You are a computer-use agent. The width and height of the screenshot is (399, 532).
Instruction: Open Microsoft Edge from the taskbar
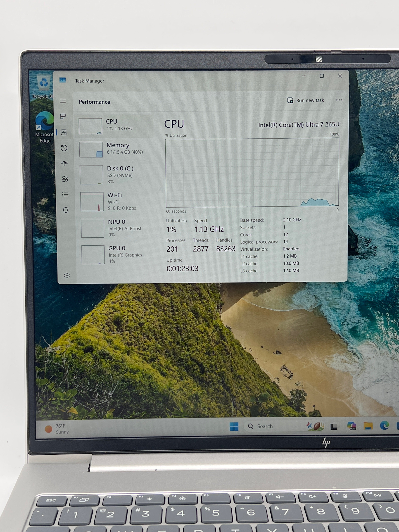(x=385, y=426)
